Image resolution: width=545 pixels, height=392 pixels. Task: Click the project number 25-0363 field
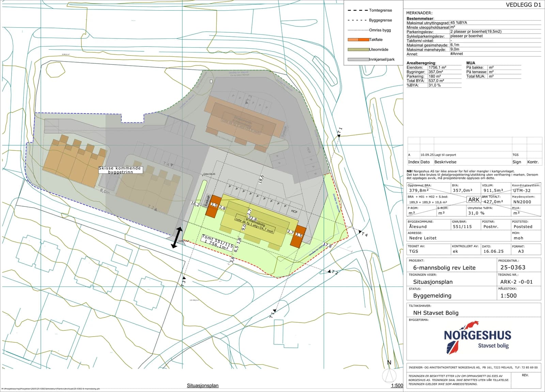pos(513,267)
